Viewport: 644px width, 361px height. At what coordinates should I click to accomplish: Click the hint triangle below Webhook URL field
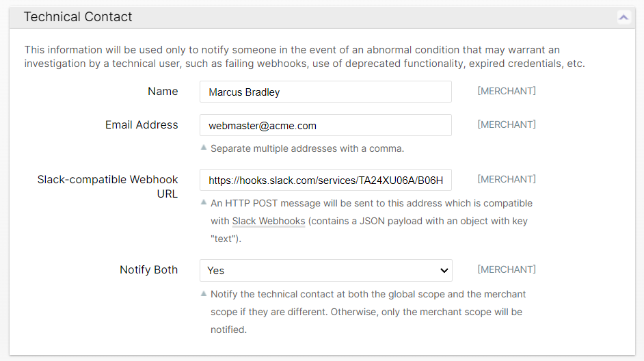click(x=204, y=202)
